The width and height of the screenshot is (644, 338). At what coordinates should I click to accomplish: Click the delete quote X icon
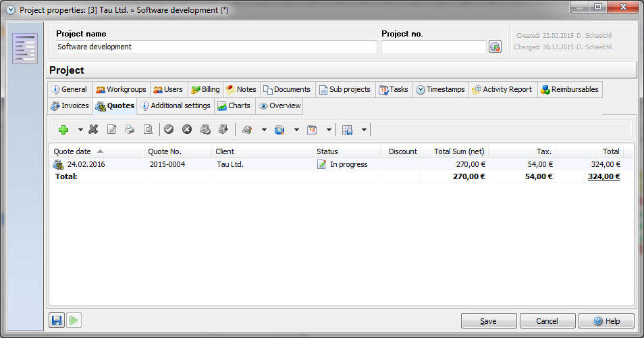pyautogui.click(x=94, y=130)
